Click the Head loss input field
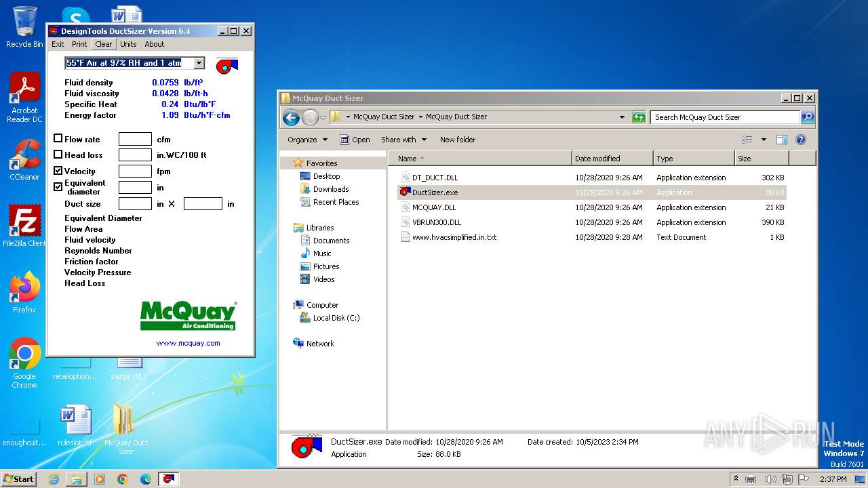This screenshot has height=488, width=868. tap(135, 155)
